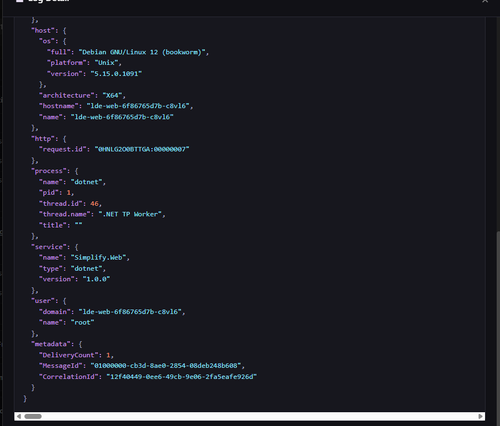Click the request.id value 0HNLG2O0BTTGA:00000007

(x=142, y=149)
